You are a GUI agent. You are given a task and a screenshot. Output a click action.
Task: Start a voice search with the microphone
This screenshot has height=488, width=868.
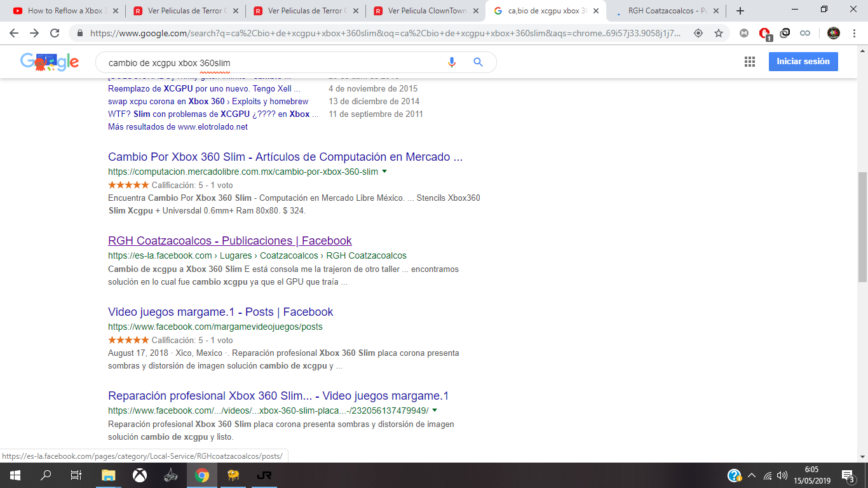(x=452, y=62)
